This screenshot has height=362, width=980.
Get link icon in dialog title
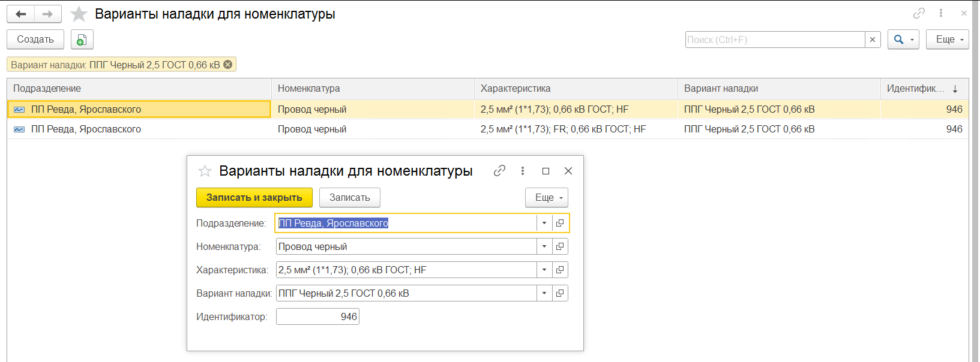click(499, 171)
